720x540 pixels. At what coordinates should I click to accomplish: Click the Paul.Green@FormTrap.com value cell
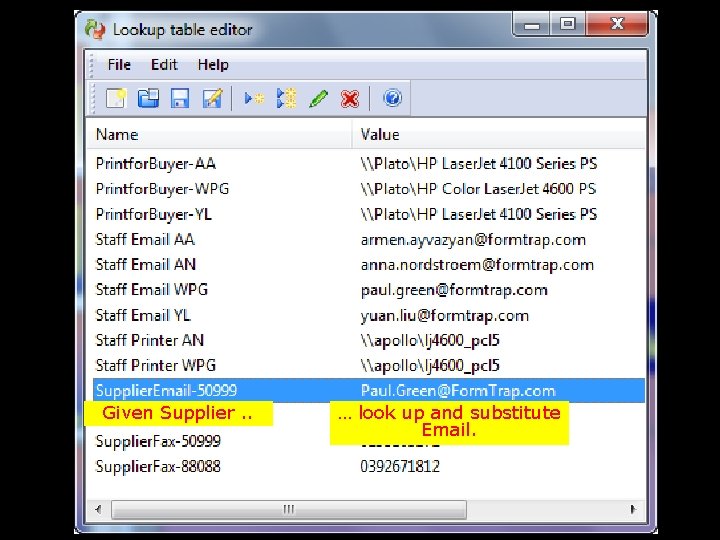coord(458,391)
